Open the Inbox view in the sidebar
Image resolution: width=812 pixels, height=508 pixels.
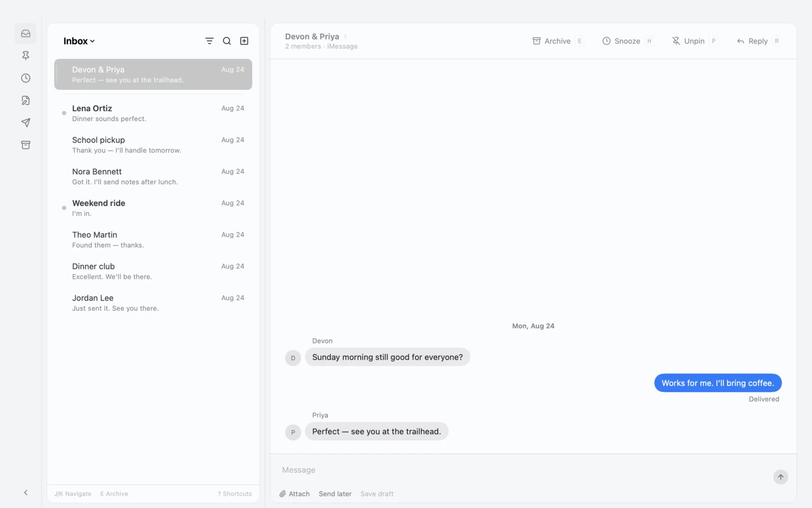[25, 34]
